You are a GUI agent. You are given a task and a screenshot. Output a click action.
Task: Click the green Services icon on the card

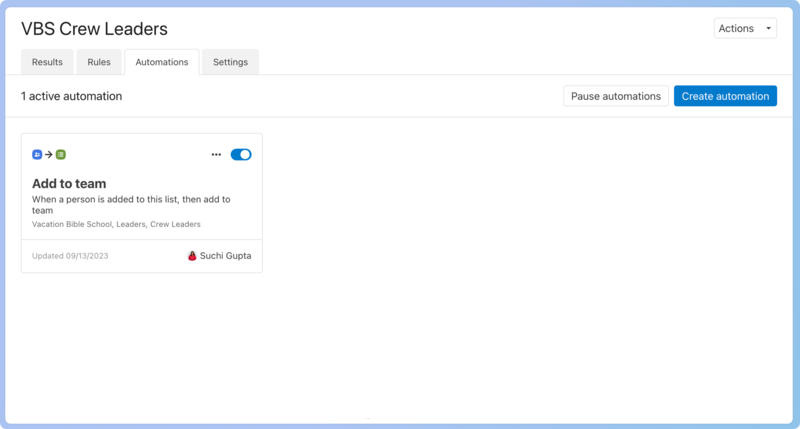point(61,155)
